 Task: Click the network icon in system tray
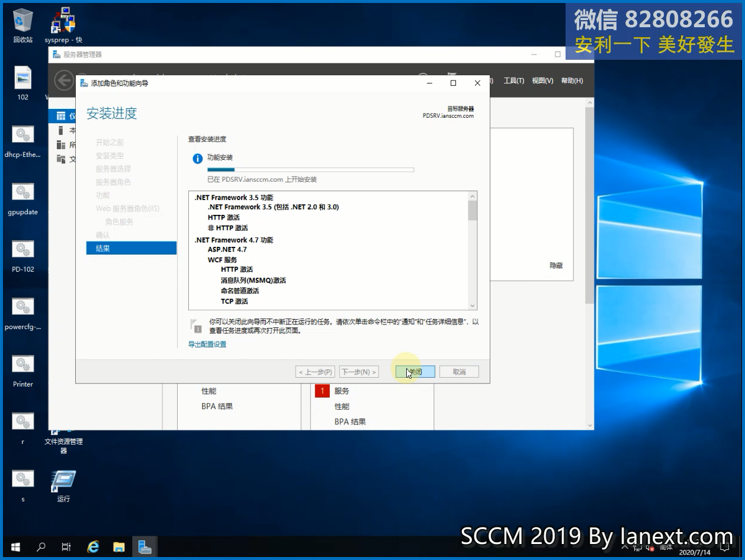pyautogui.click(x=638, y=547)
